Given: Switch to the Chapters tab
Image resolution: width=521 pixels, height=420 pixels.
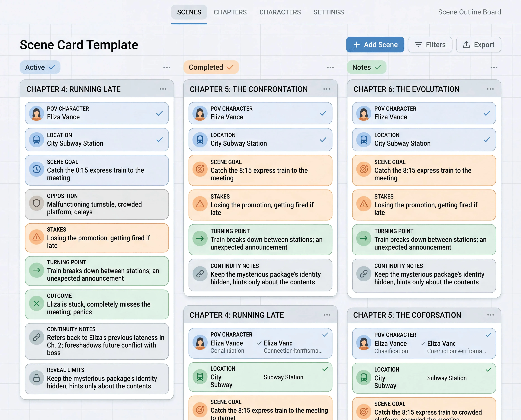Looking at the screenshot, I should 230,12.
